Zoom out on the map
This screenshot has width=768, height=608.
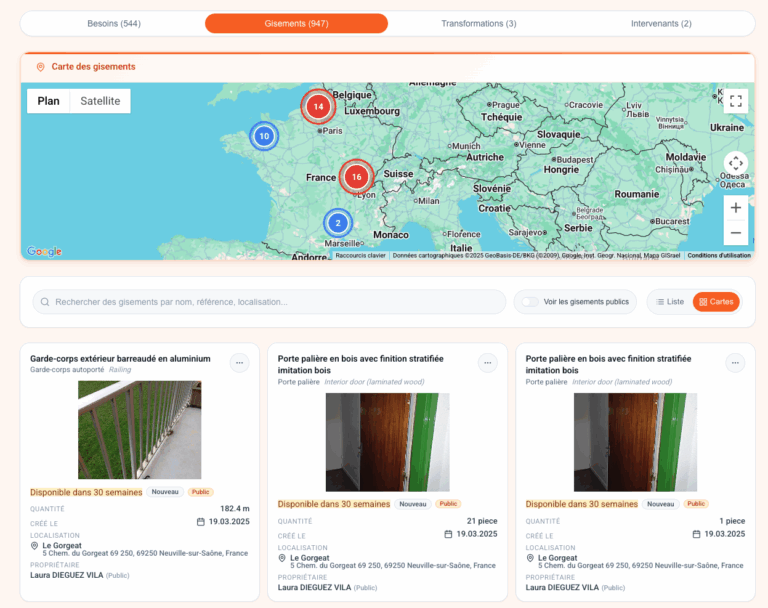click(x=736, y=233)
